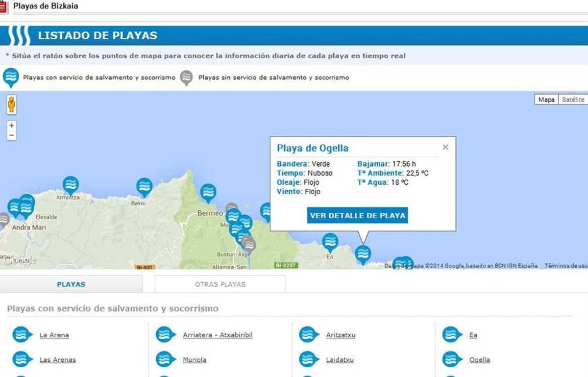Viewport: 588px width, 377px height.
Task: Zoom in on the map
Action: click(x=12, y=126)
